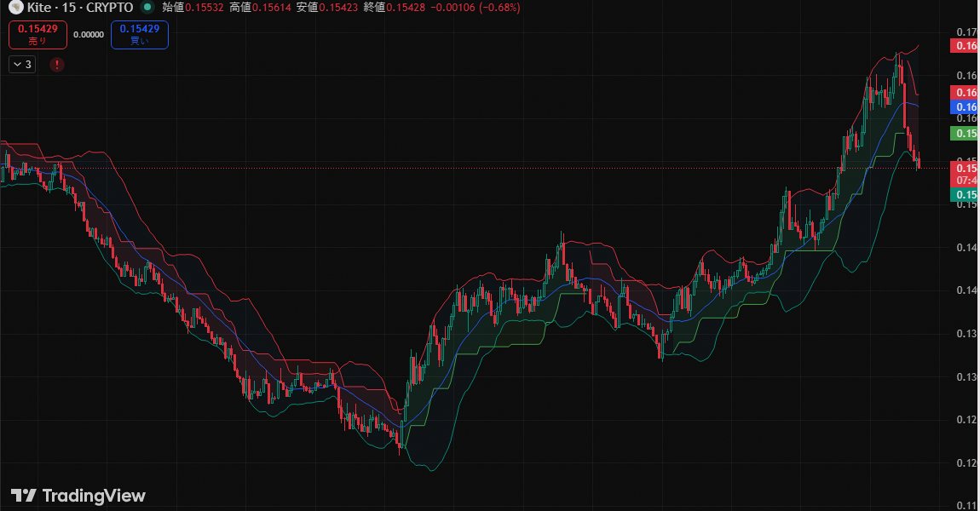Click the TradingView logo

[78, 496]
